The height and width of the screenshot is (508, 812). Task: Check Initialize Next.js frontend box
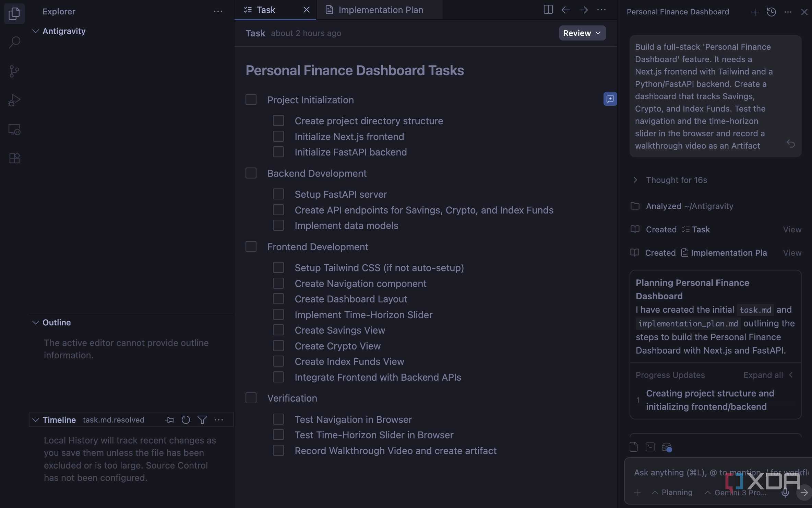[278, 136]
